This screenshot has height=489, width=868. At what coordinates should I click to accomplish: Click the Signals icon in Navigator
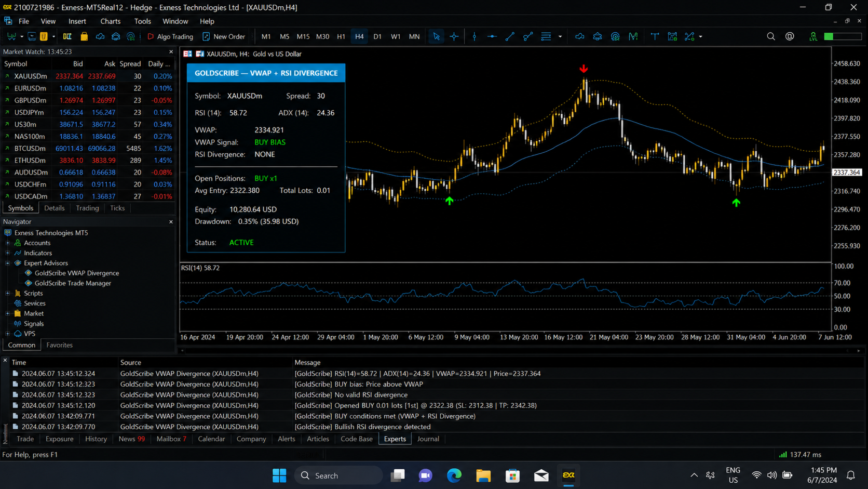click(x=18, y=323)
